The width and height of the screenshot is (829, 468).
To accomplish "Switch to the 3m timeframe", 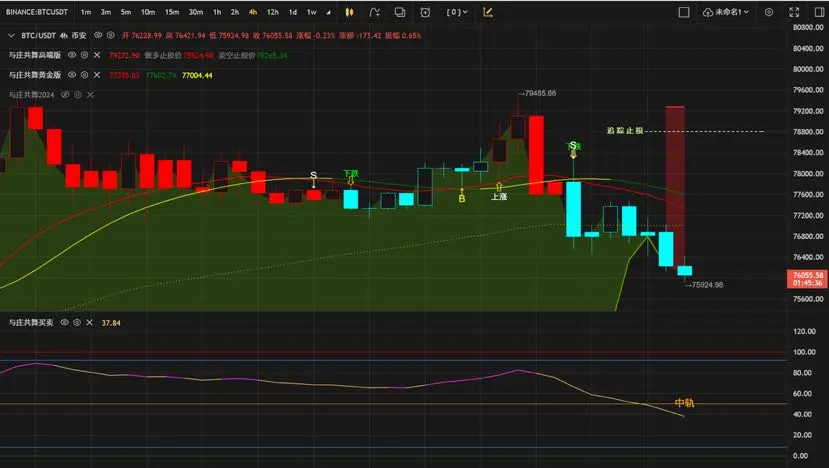I will point(106,12).
